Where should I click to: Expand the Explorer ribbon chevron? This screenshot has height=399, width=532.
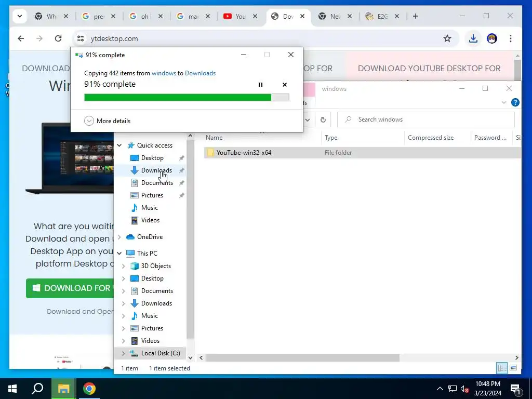[504, 102]
